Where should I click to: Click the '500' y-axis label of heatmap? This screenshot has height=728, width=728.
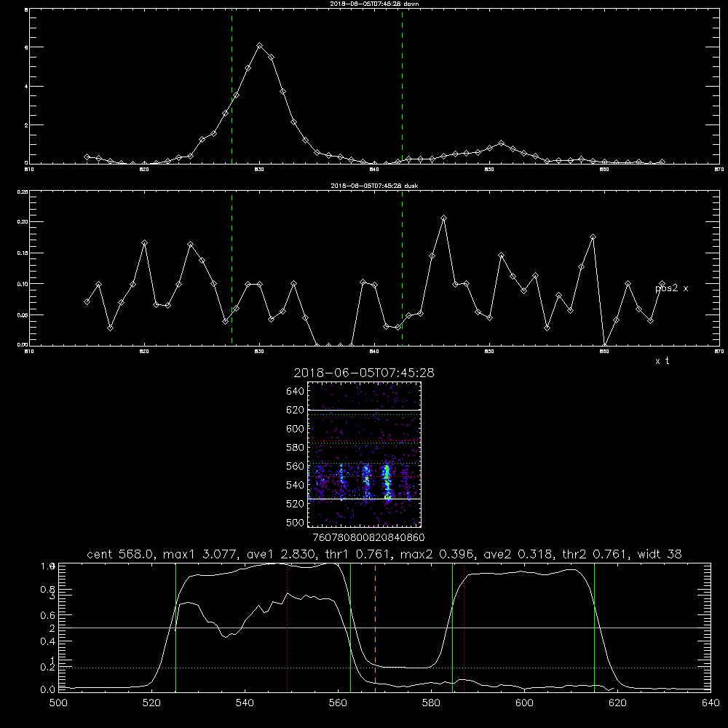[x=296, y=522]
